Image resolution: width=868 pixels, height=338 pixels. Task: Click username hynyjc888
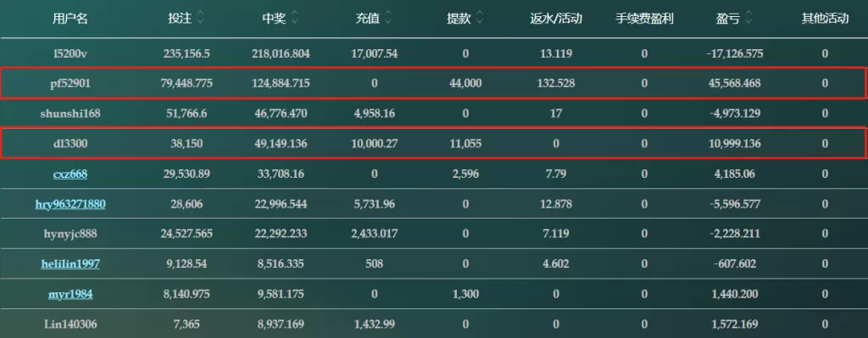tap(70, 234)
